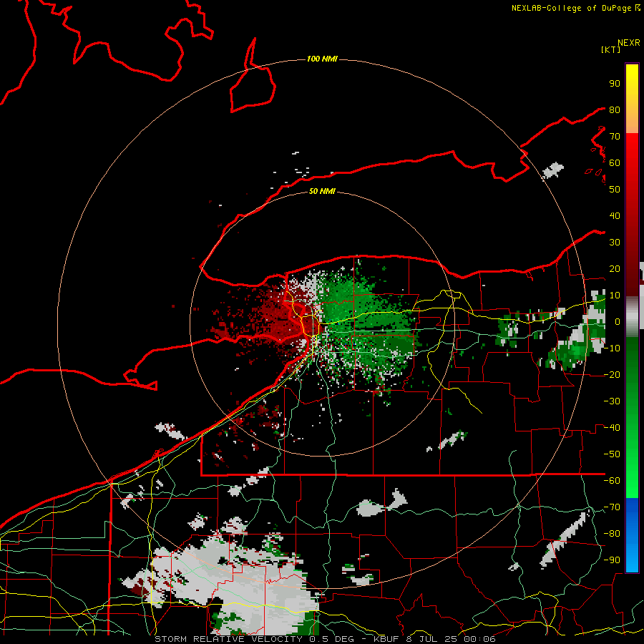Click the 100 NMI range ring label

click(x=322, y=59)
